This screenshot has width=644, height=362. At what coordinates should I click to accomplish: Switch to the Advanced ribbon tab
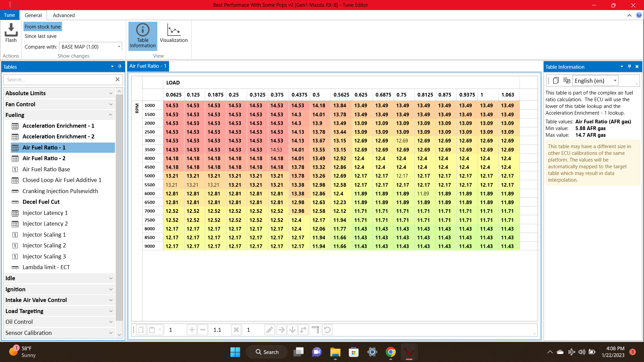click(x=64, y=15)
